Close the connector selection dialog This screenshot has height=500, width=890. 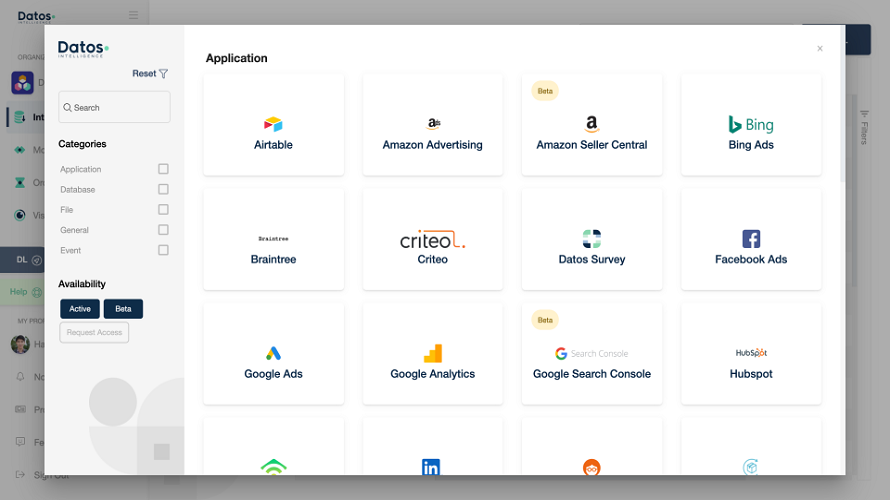tap(820, 49)
